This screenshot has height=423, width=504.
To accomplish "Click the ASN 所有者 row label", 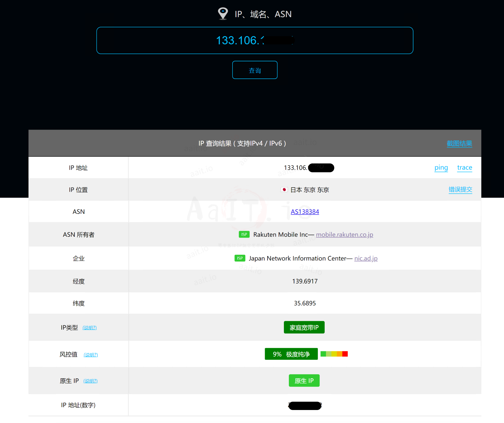I will pyautogui.click(x=79, y=235).
